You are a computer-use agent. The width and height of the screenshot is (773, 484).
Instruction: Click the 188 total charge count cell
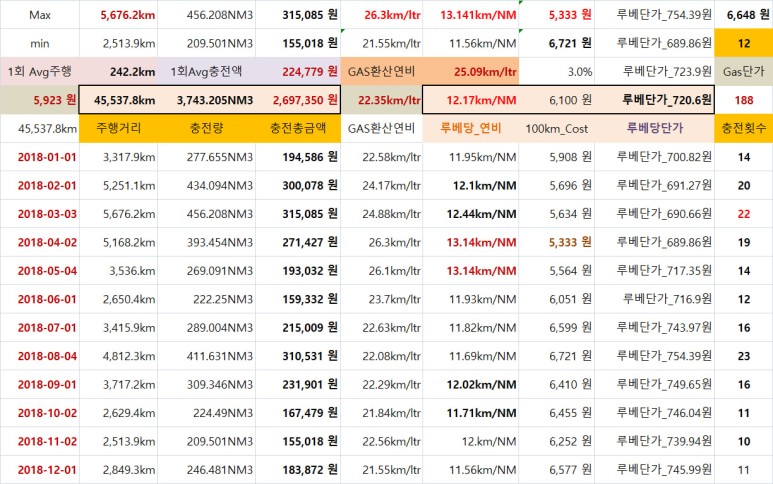tap(743, 100)
